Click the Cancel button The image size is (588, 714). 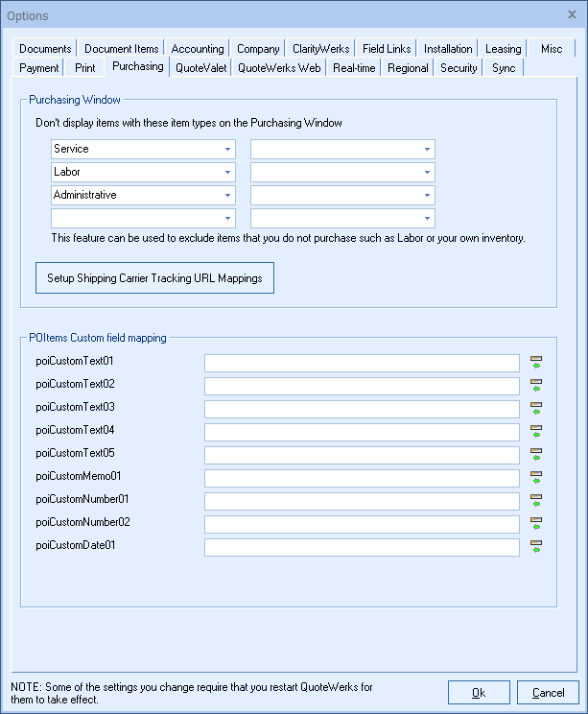548,693
